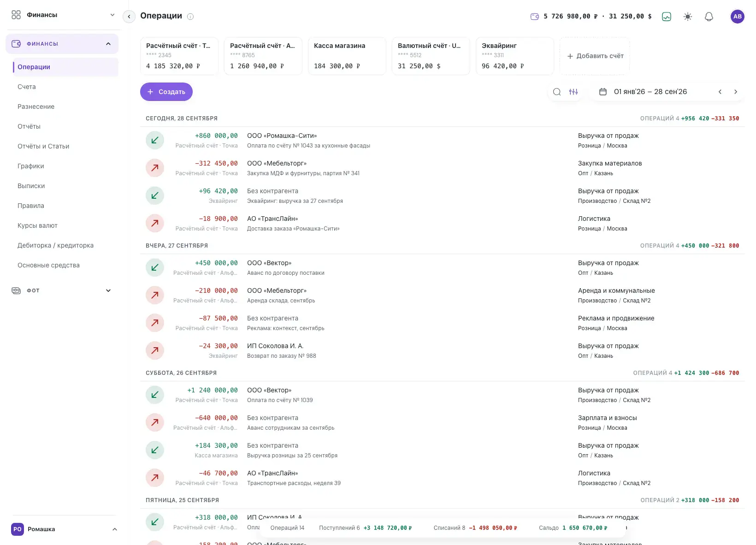Click the green chart icon in header
The height and width of the screenshot is (545, 756).
(x=667, y=17)
